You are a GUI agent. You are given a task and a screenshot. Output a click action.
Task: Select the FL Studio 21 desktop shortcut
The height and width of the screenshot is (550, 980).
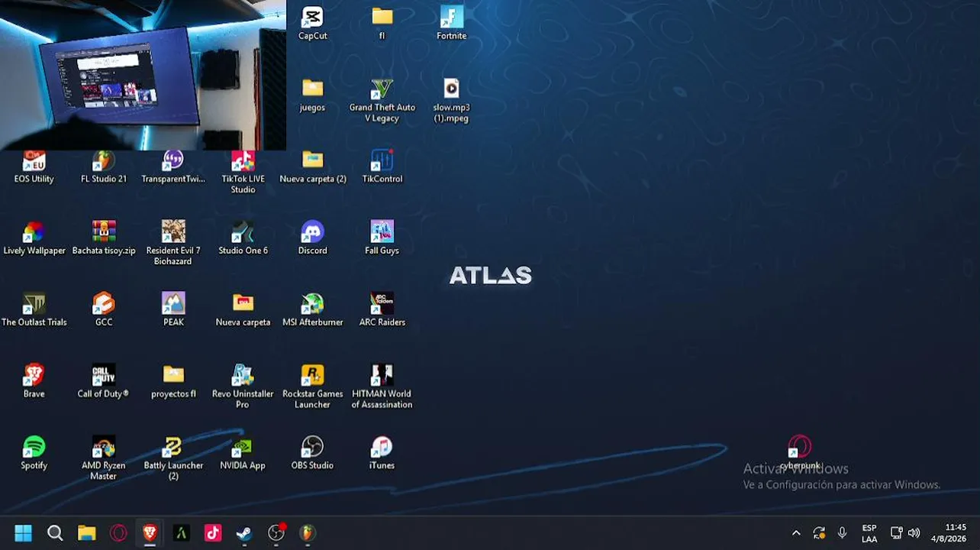click(x=104, y=168)
